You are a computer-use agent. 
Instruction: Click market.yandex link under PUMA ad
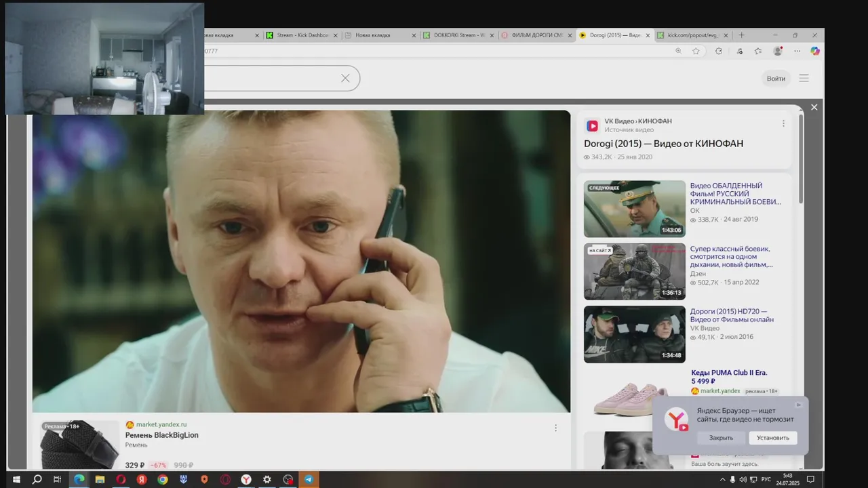[715, 391]
